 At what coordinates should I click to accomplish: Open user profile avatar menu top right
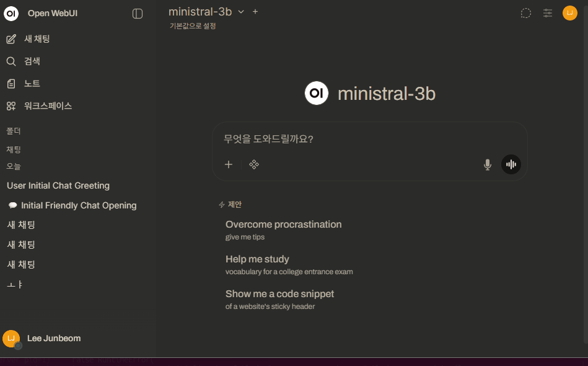(569, 13)
